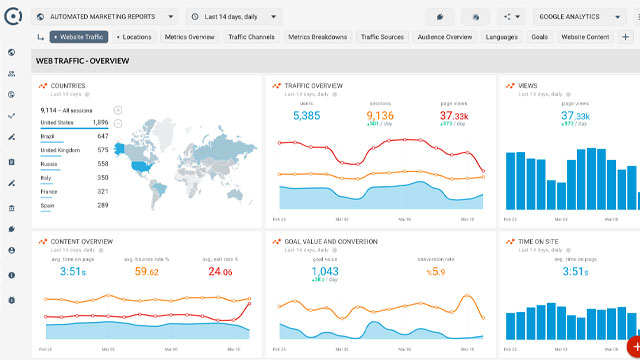
Task: Click the clipboard icon in the left sidebar
Action: 11,162
